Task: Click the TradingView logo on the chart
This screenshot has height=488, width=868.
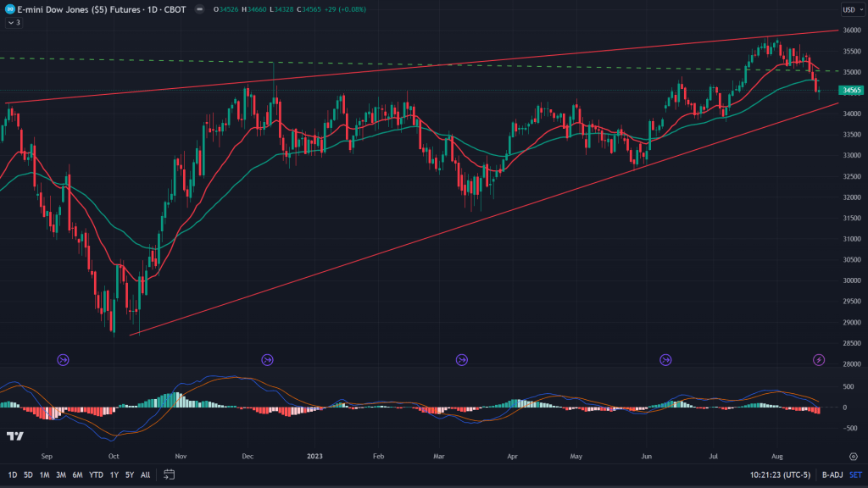Action: [x=14, y=436]
